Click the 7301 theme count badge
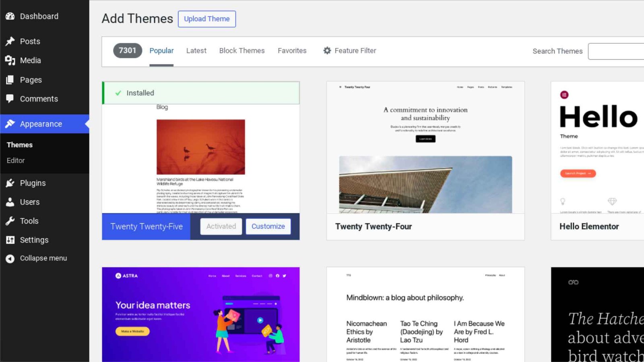Screen dimensions: 644x362 coord(128,51)
